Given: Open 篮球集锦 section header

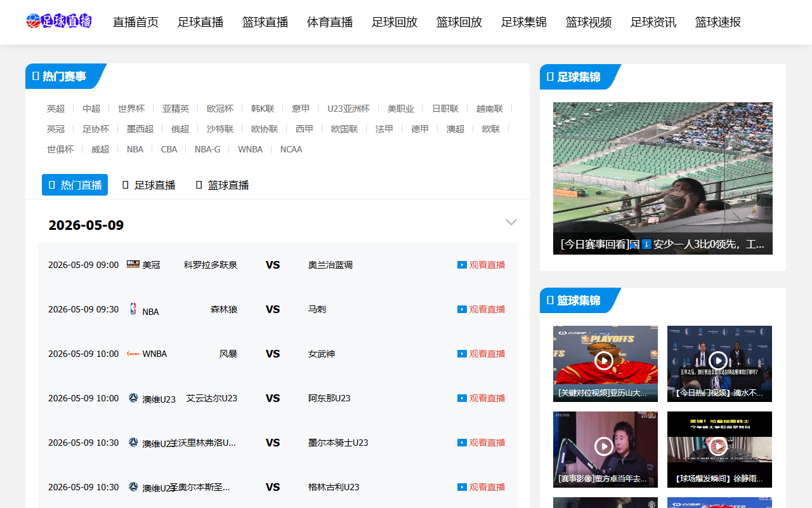Looking at the screenshot, I should pyautogui.click(x=578, y=300).
